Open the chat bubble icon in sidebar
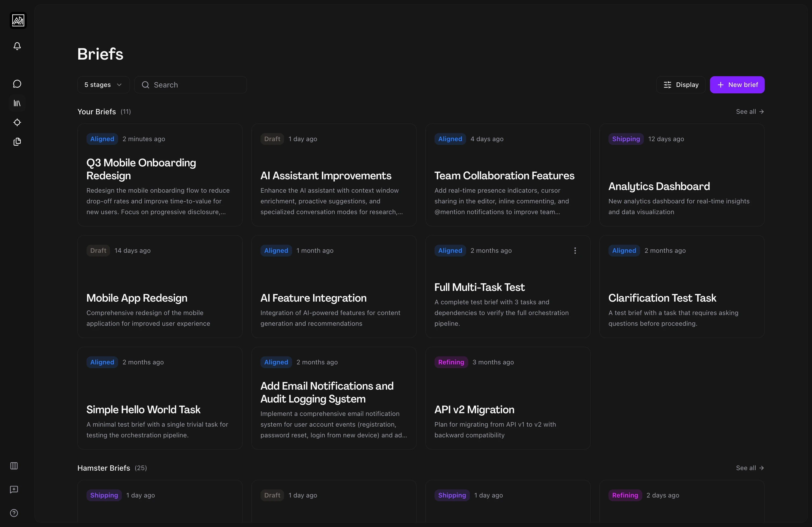The image size is (812, 527). click(x=17, y=84)
